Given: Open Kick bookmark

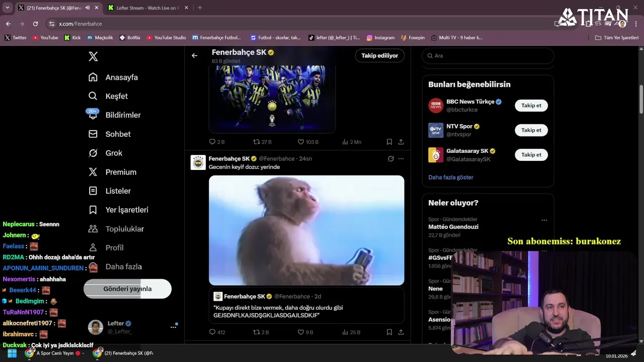Looking at the screenshot, I should [72, 38].
